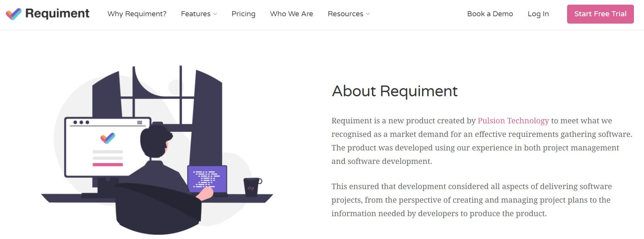Click the paragraph starting 'This ensured that development'

click(472, 200)
